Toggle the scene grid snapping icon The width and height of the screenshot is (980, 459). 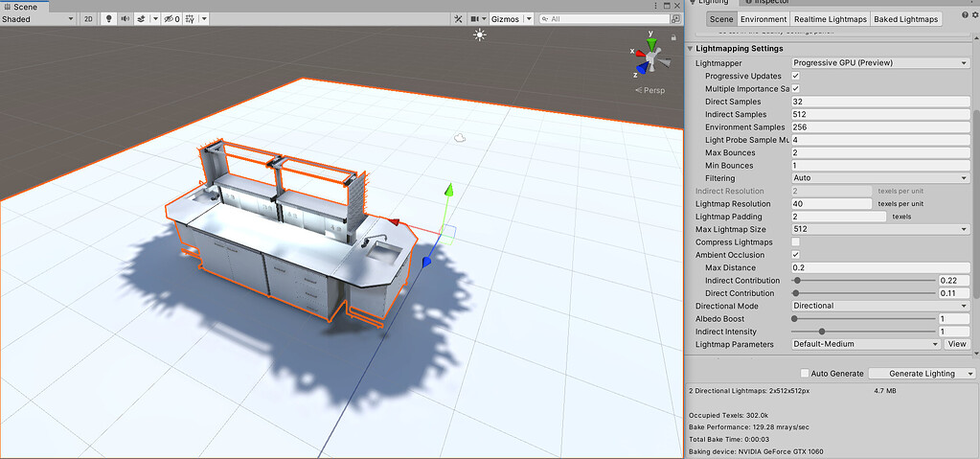tap(190, 19)
